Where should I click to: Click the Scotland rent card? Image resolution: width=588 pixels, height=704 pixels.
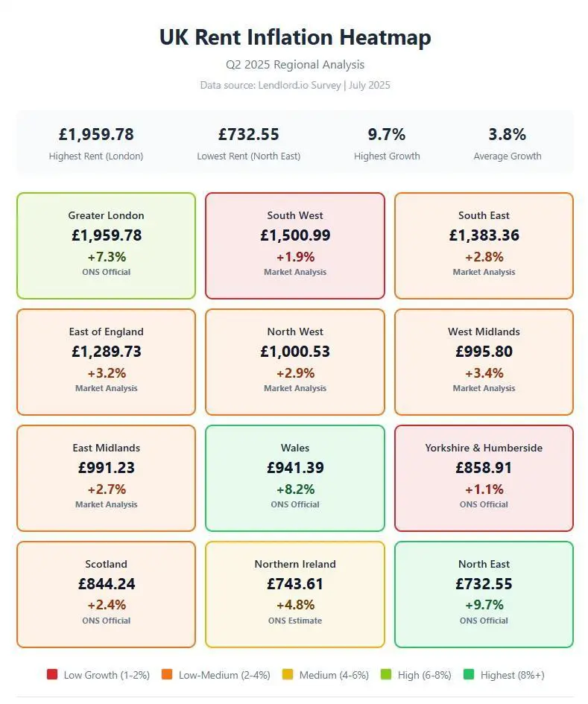(106, 594)
